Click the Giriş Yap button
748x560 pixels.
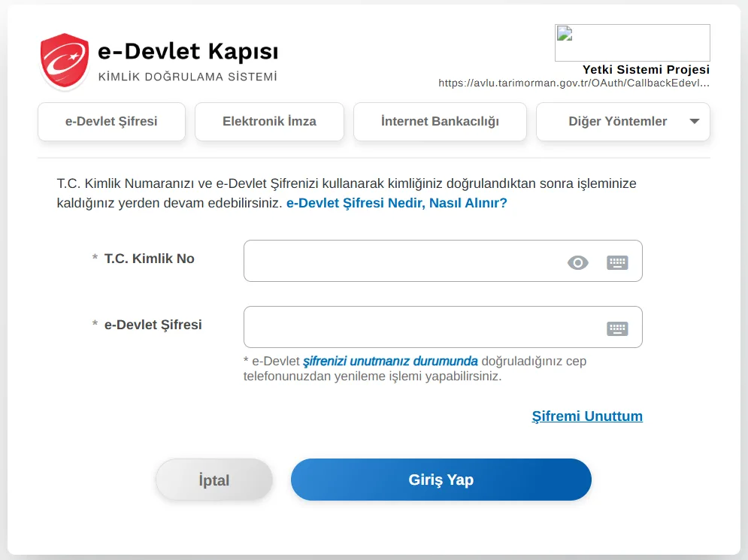(441, 480)
